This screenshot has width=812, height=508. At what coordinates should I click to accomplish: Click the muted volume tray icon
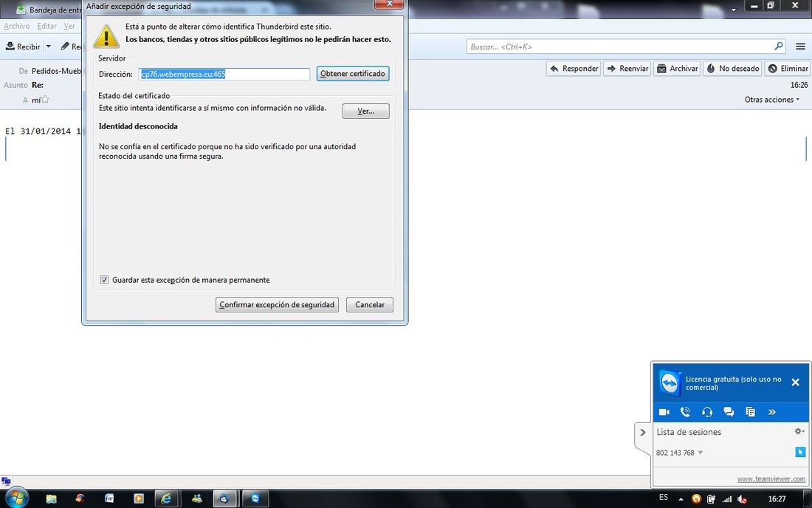coord(742,499)
